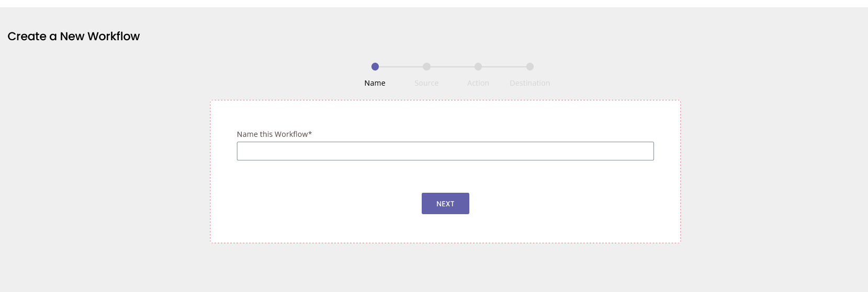This screenshot has width=868, height=292.
Task: Click the Name this Workflow field label
Action: coord(272,134)
